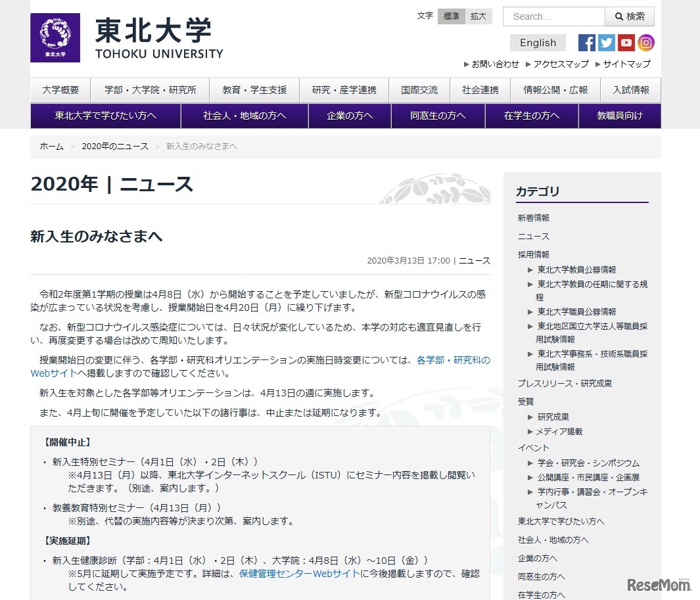Open 東北大学教員公募情報 sidebar item
The image size is (700, 600).
point(576,269)
